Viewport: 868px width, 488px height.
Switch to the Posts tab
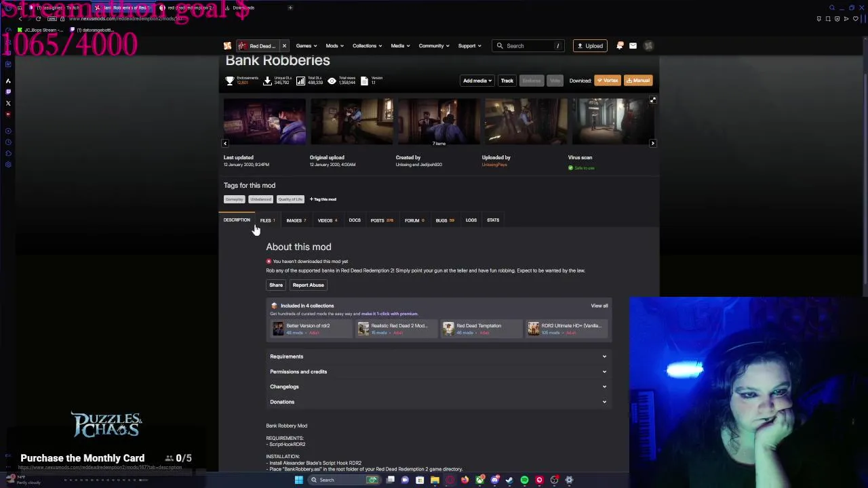click(x=382, y=220)
